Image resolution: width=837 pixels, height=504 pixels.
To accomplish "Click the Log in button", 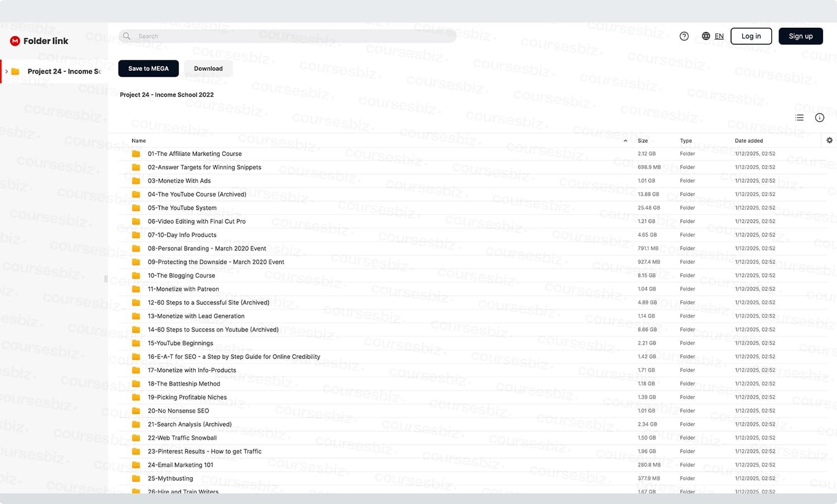I will (x=751, y=36).
